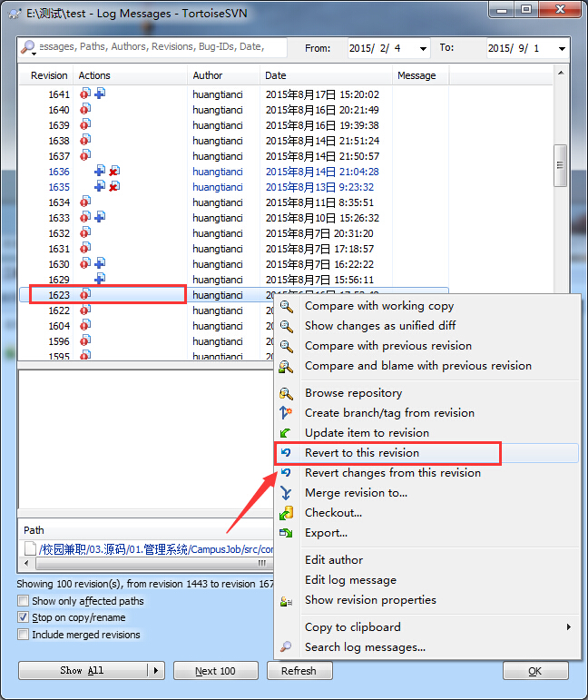Click the added icon in revision 1629 row
Viewport: 588px width, 700px height.
tap(100, 279)
